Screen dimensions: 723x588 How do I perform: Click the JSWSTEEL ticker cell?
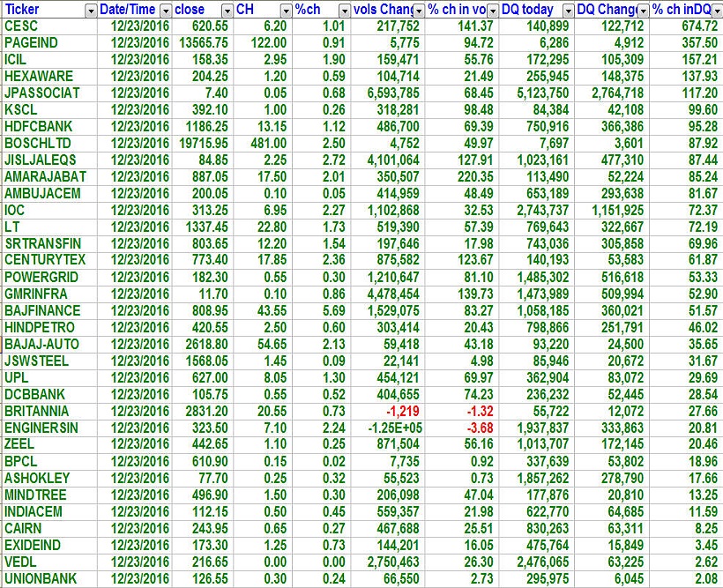point(48,361)
